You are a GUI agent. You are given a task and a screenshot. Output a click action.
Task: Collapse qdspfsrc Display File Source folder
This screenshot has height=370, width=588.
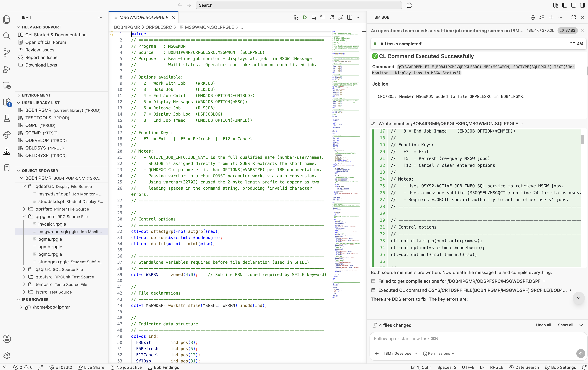coord(24,186)
